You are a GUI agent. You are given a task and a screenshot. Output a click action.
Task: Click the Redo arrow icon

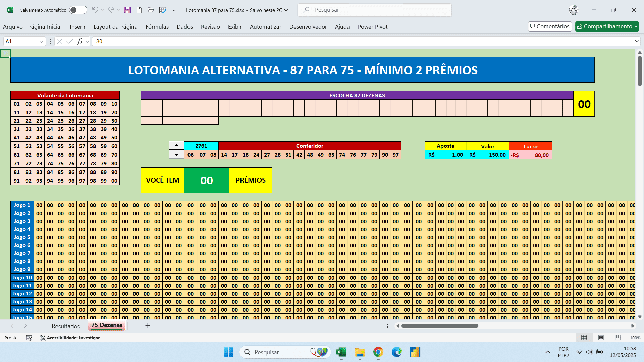click(x=111, y=10)
